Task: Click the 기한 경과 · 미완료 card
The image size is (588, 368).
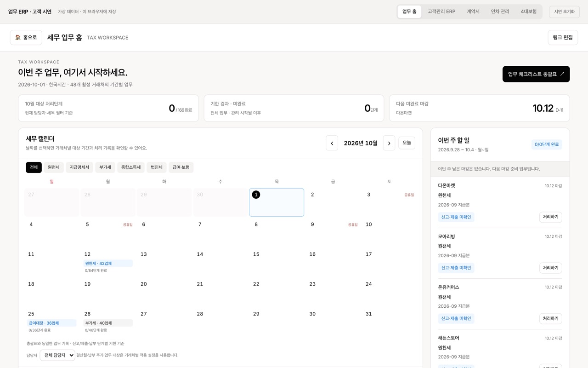Action: (294, 108)
